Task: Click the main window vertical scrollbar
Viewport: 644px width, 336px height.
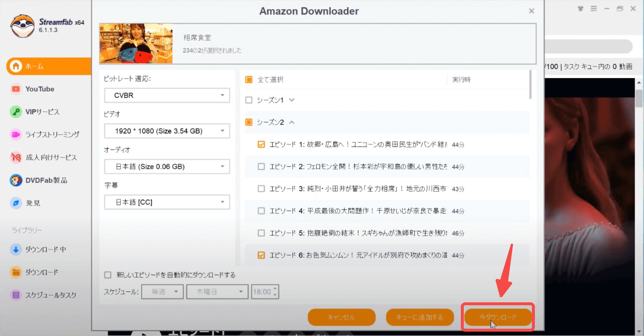Action: coord(639,98)
